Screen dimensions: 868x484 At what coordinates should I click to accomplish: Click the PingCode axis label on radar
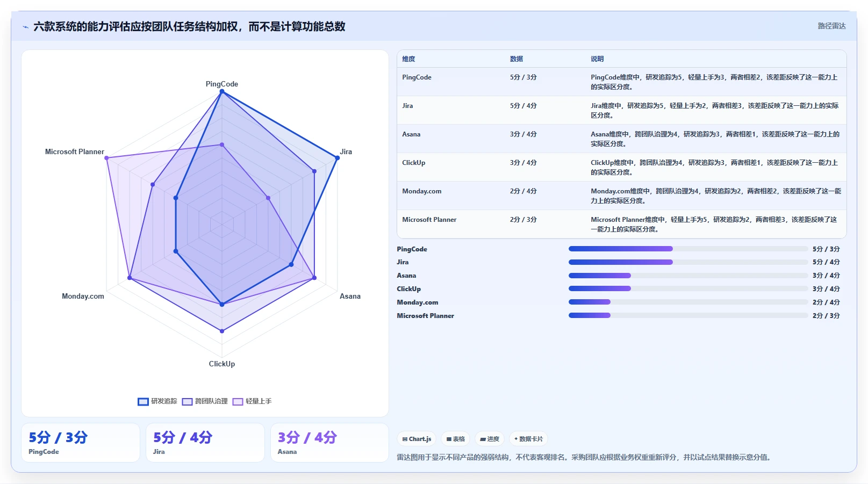[x=221, y=84]
